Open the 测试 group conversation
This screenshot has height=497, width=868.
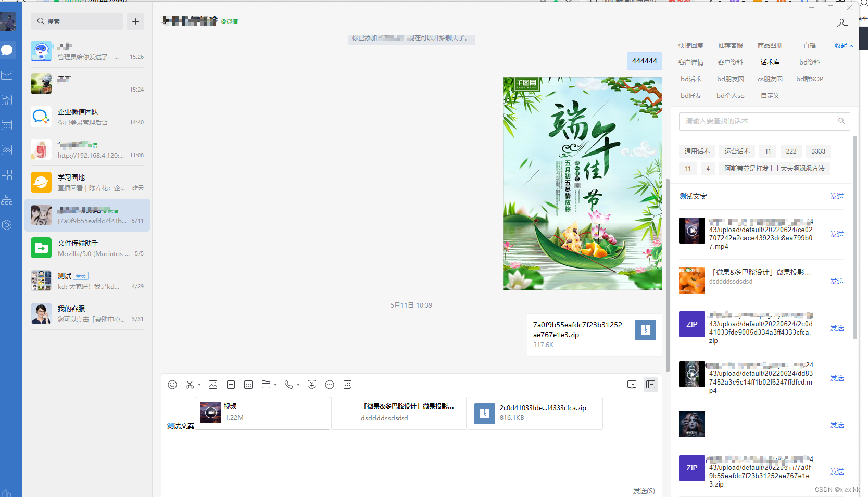[x=87, y=281]
